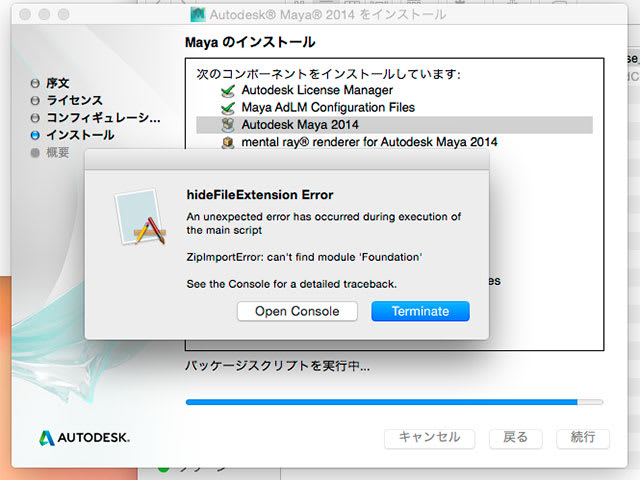Click the gray bullet beside 概要
This screenshot has width=640, height=480.
point(35,153)
